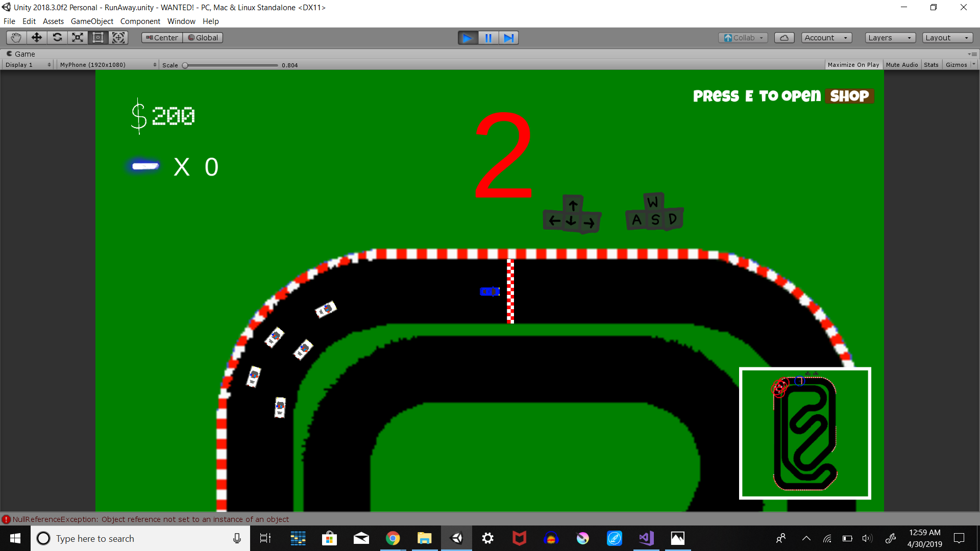980x551 pixels.
Task: Open the Collab dropdown
Action: click(743, 38)
